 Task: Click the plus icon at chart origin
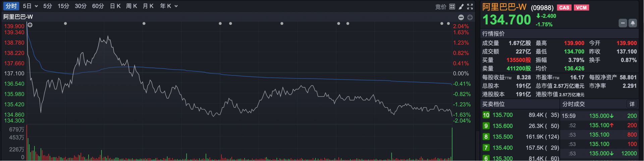click(30, 25)
